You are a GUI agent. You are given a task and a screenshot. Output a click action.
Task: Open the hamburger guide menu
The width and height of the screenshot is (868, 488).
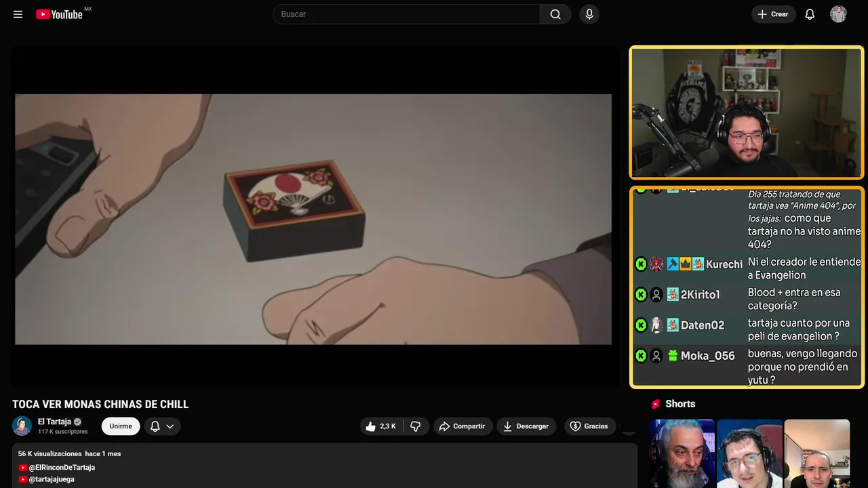pos(18,14)
